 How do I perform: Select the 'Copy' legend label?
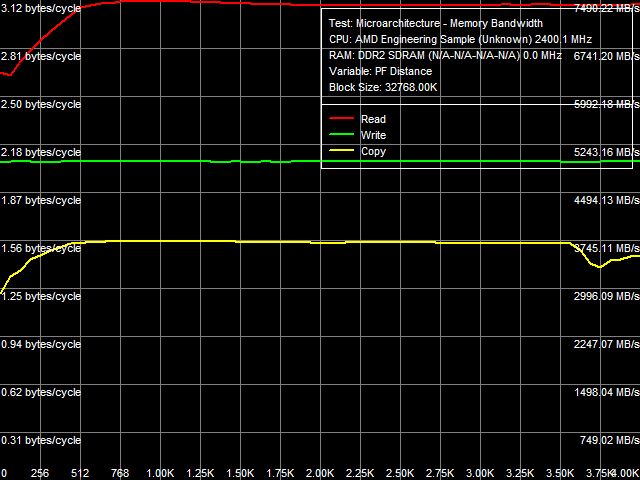coord(373,151)
